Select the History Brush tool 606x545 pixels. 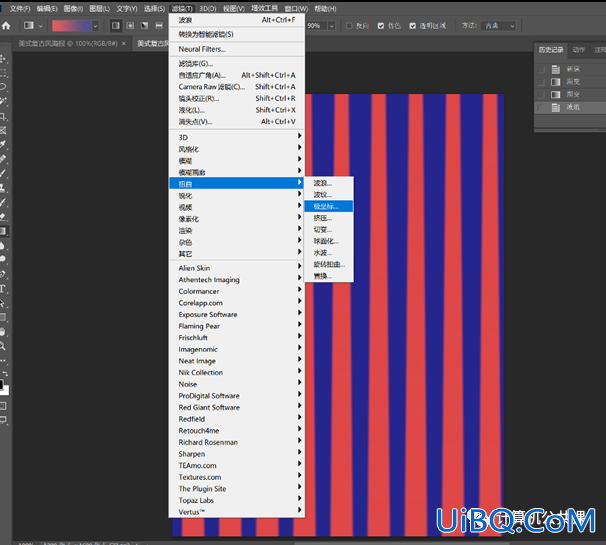[x=3, y=202]
